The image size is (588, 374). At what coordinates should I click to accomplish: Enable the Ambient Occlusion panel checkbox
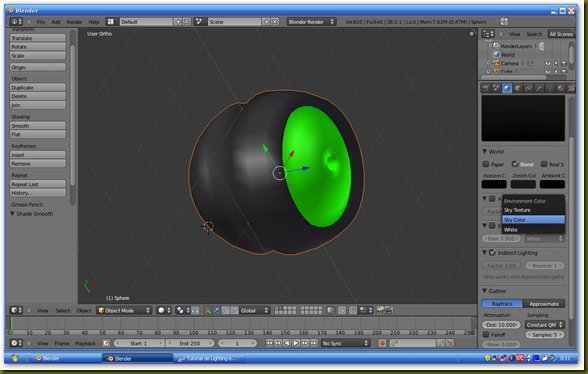492,198
